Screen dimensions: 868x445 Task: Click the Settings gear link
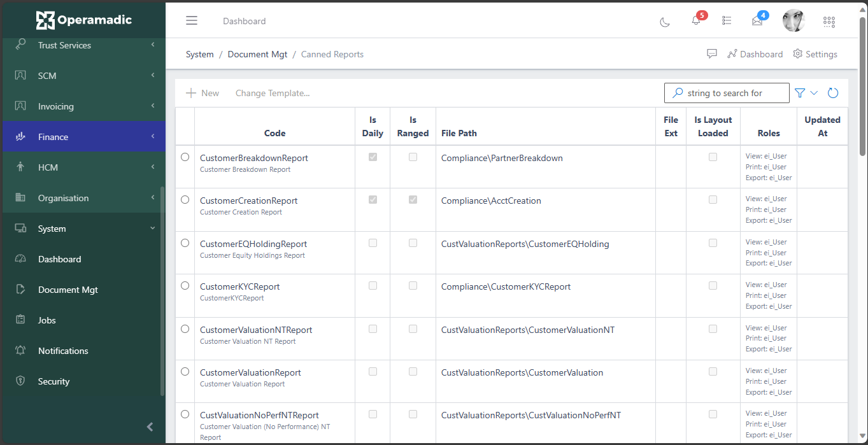pos(815,54)
